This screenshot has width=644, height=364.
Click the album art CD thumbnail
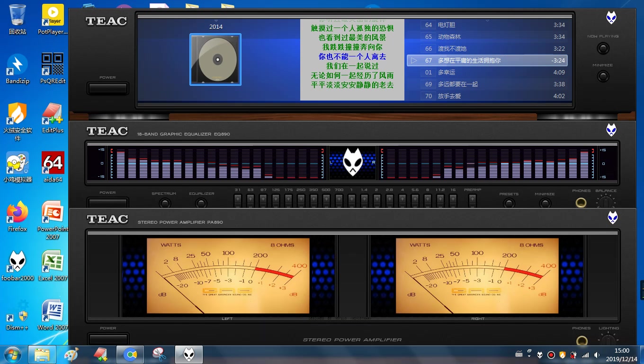215,59
